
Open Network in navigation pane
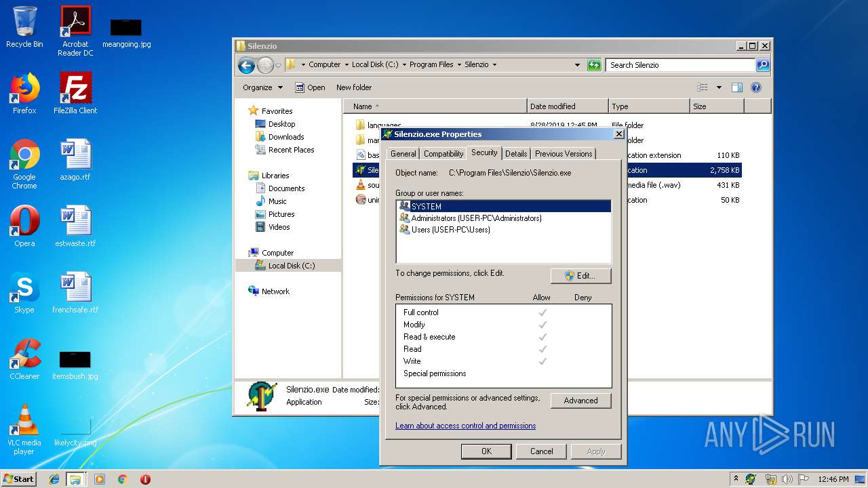tap(269, 291)
